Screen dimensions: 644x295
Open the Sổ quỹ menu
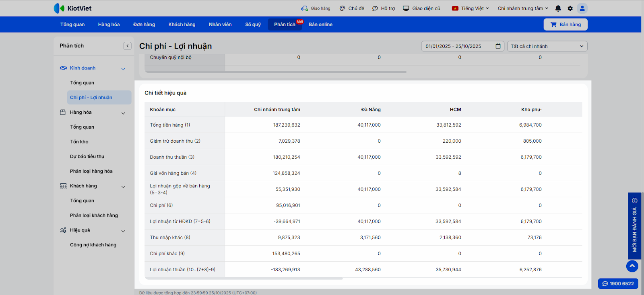(x=253, y=25)
